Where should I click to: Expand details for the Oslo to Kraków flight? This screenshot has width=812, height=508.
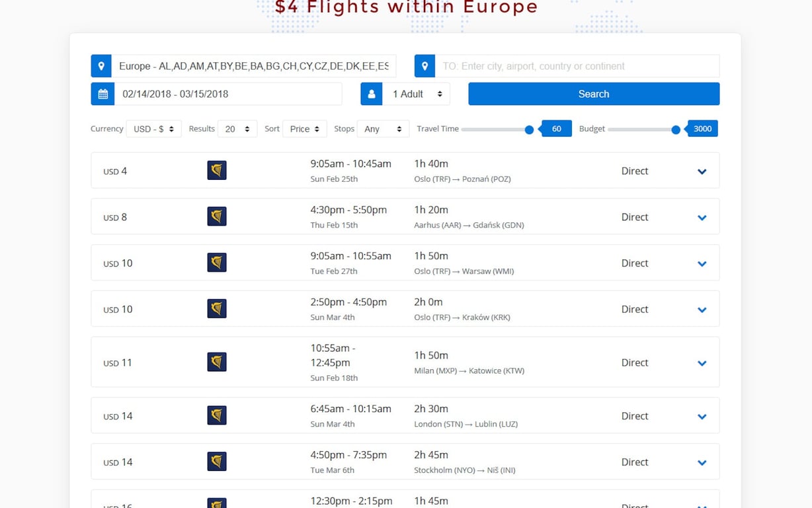click(x=702, y=309)
